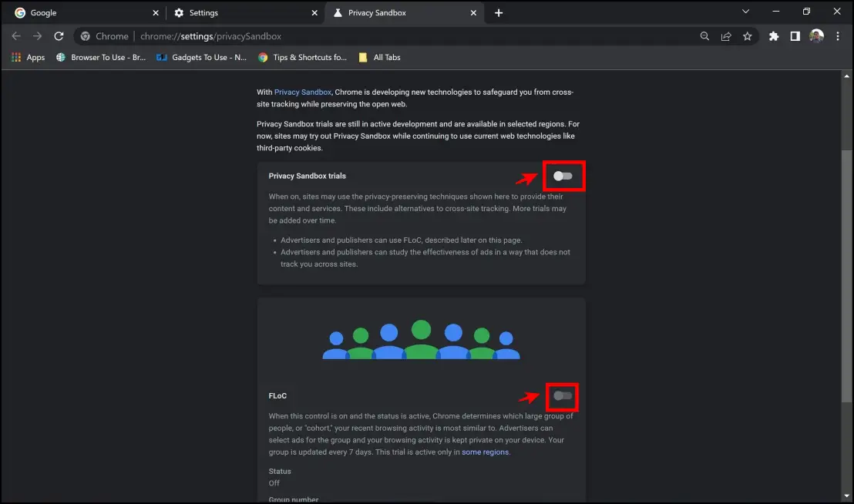This screenshot has height=504, width=854.
Task: Click the page vertical scrollbar thumb
Action: point(846,276)
